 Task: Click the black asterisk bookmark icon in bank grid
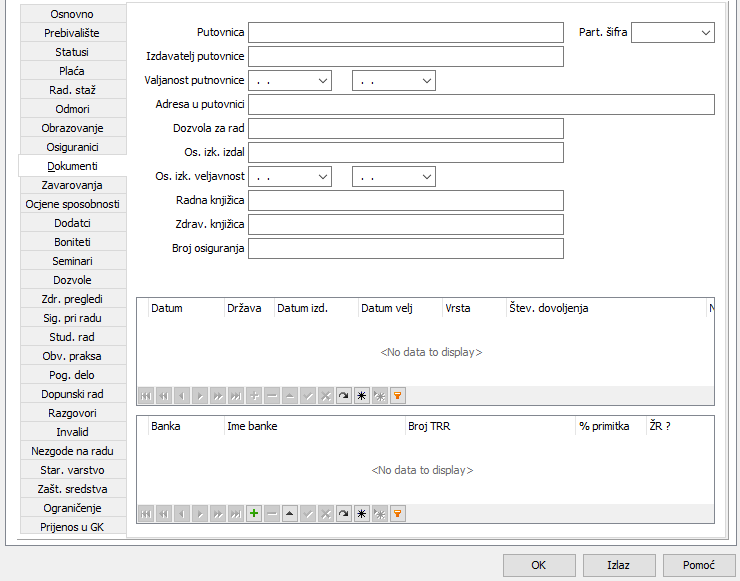361,513
